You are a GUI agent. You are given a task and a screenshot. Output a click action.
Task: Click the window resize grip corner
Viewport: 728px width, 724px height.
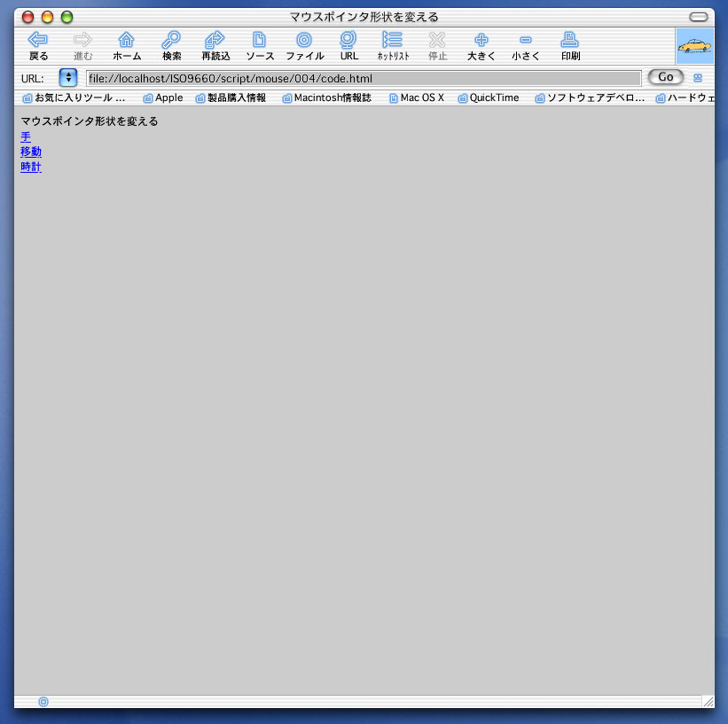point(708,701)
